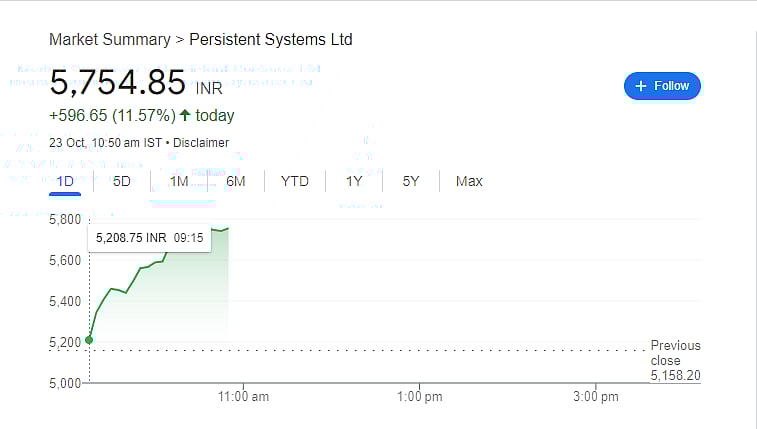The image size is (757, 429).
Task: Select the 1D chart range tab
Action: (66, 181)
